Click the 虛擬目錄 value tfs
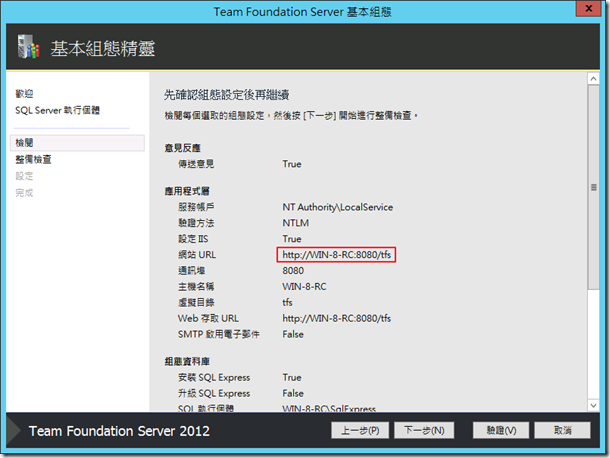 (x=287, y=302)
